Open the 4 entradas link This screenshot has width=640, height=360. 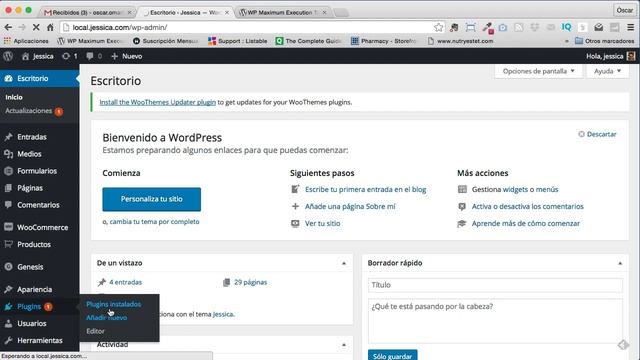[125, 282]
